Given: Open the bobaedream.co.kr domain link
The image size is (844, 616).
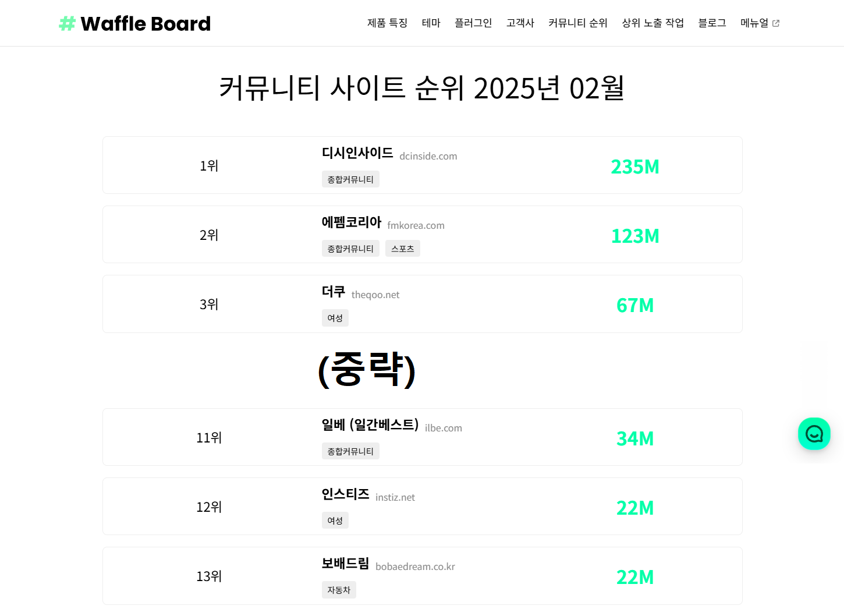Looking at the screenshot, I should (415, 567).
